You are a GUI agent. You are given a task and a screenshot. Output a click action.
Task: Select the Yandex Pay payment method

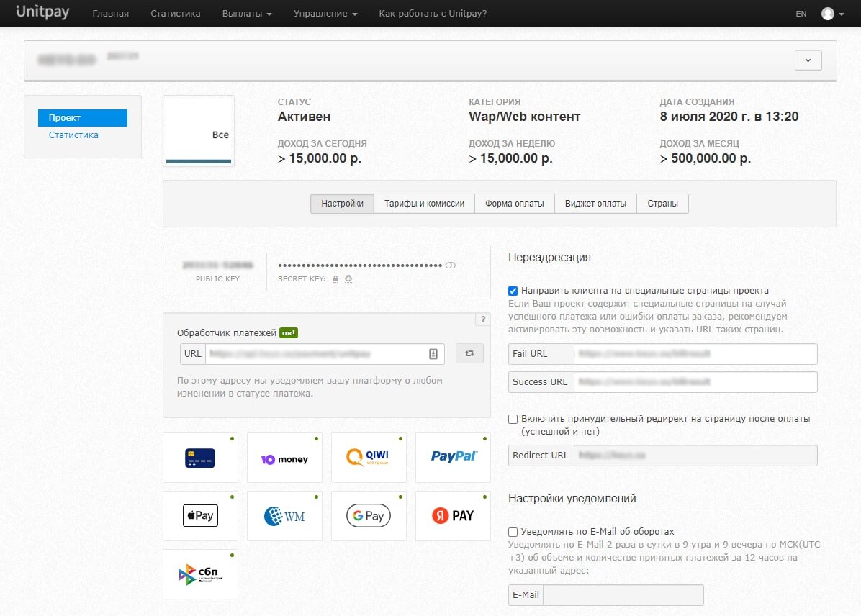click(x=453, y=516)
